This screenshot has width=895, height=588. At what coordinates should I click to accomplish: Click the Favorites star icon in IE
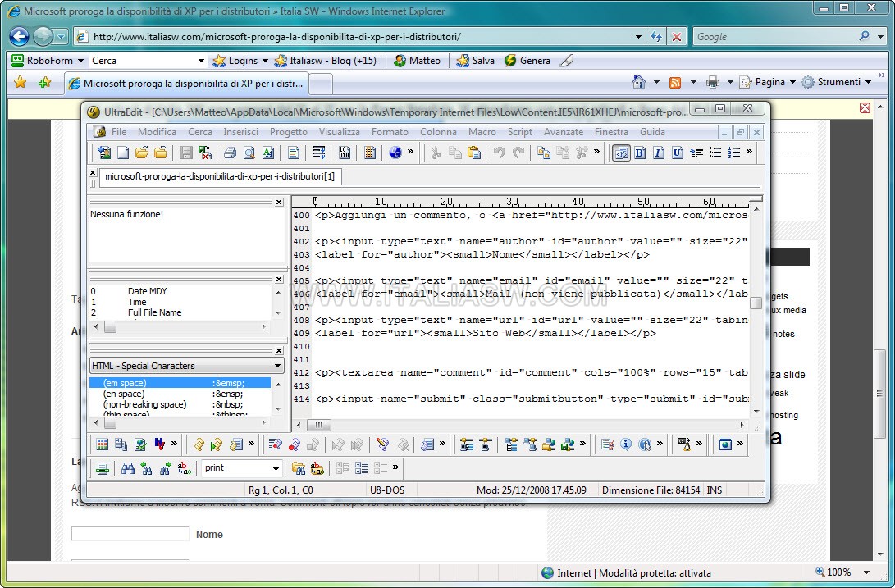tap(20, 83)
